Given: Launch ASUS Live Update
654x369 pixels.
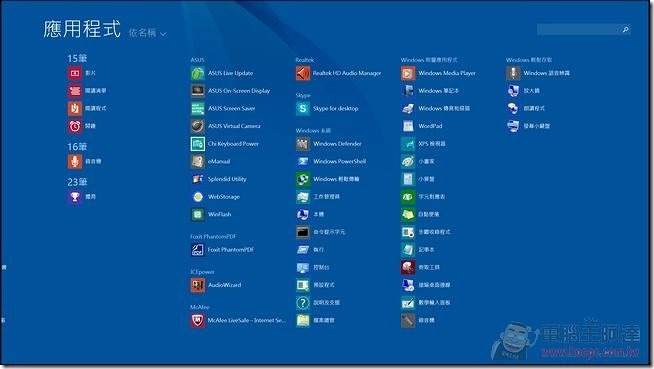Looking at the screenshot, I should pos(222,73).
